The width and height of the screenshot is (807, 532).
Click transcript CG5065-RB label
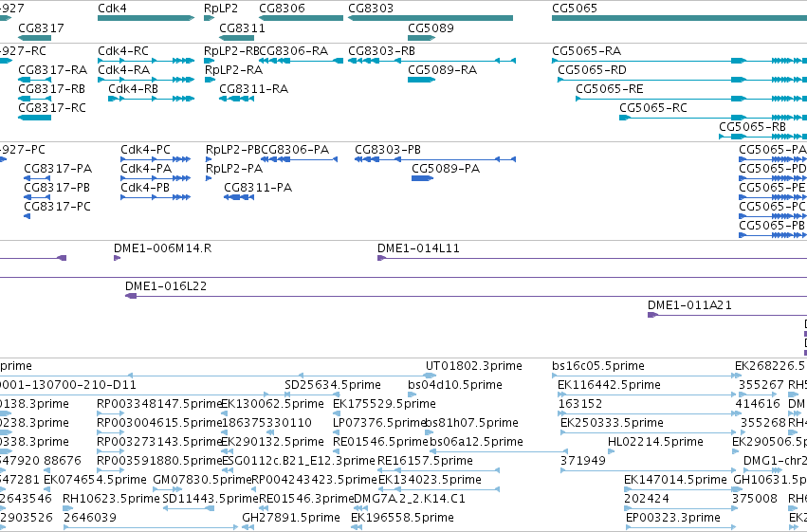752,127
